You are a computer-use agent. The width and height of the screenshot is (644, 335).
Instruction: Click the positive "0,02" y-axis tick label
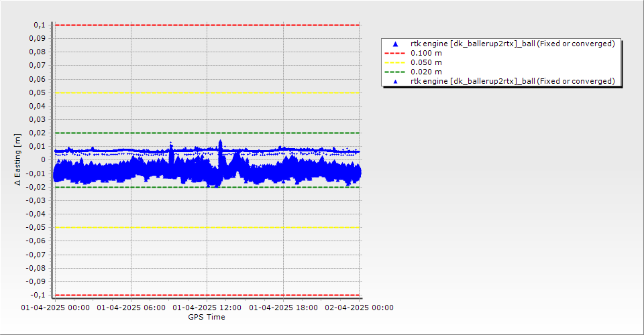point(38,133)
